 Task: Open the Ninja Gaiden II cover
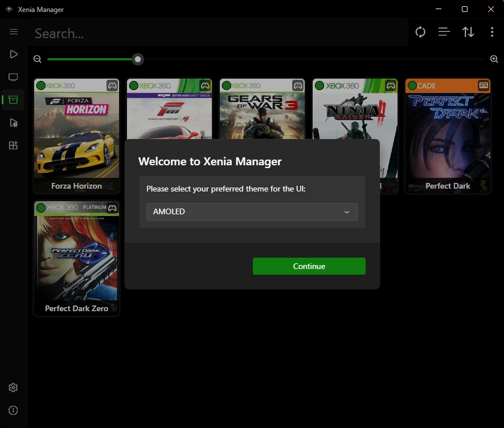click(x=355, y=109)
